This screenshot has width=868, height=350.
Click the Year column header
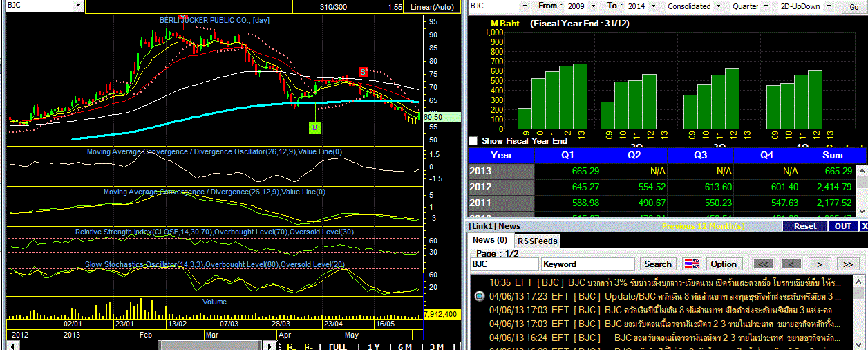pyautogui.click(x=501, y=155)
